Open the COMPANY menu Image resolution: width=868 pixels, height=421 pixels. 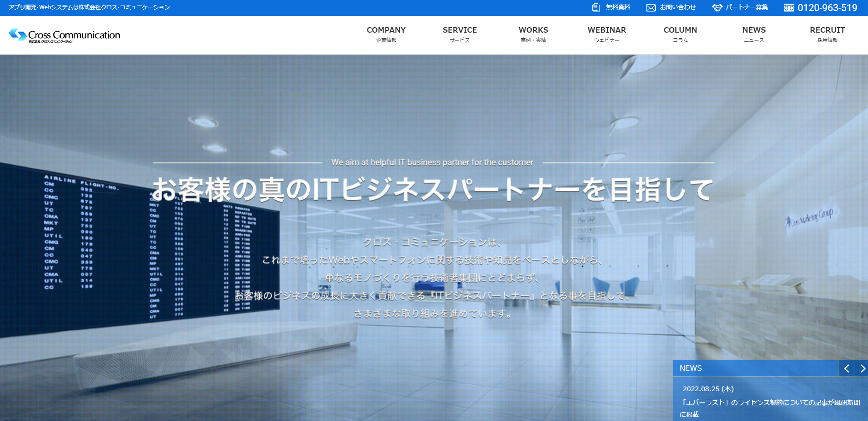coord(386,35)
